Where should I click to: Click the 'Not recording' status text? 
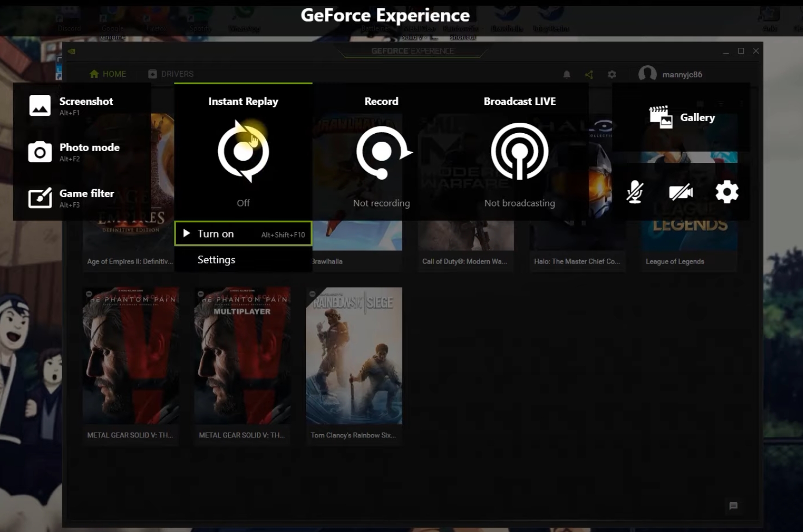click(381, 203)
